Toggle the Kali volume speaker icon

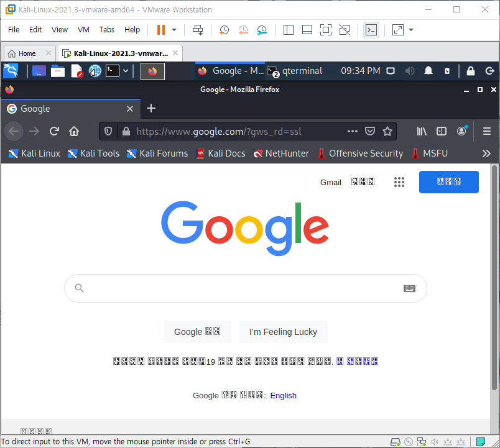point(409,71)
